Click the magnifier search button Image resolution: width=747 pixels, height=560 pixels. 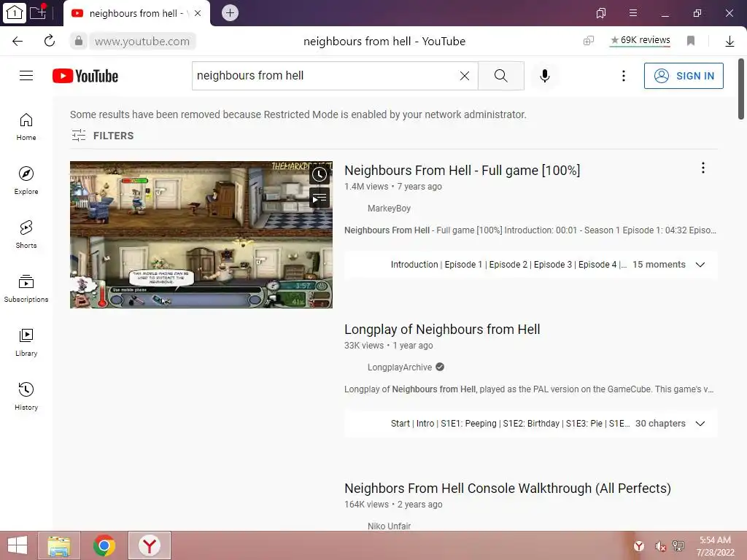tap(500, 76)
